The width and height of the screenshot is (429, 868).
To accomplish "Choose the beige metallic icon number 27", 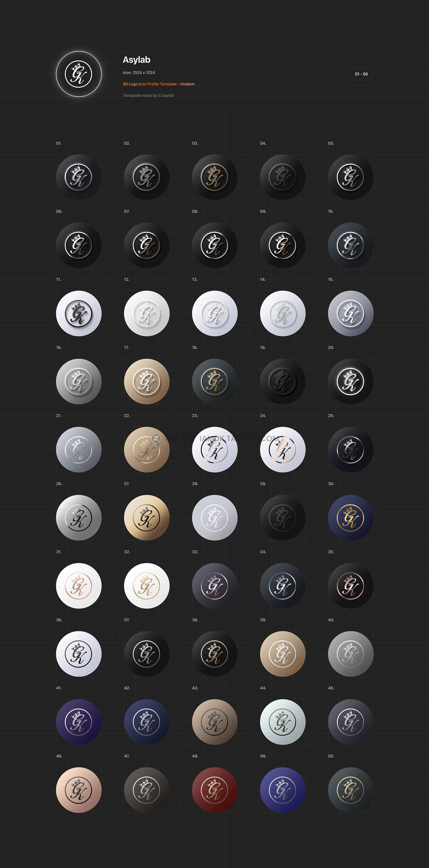I will 147,518.
